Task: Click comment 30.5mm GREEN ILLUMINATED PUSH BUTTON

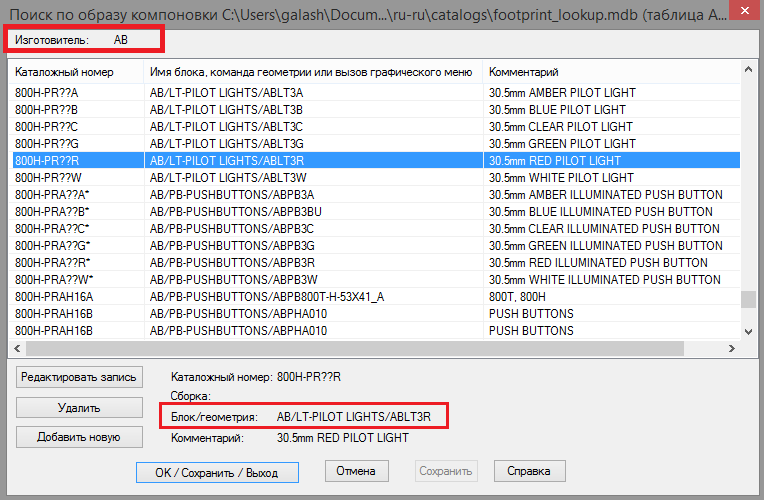Action: click(x=606, y=246)
